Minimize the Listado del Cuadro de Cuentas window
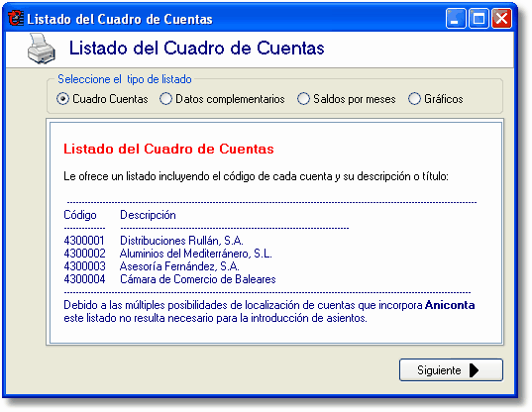The image size is (532, 412). [456, 19]
